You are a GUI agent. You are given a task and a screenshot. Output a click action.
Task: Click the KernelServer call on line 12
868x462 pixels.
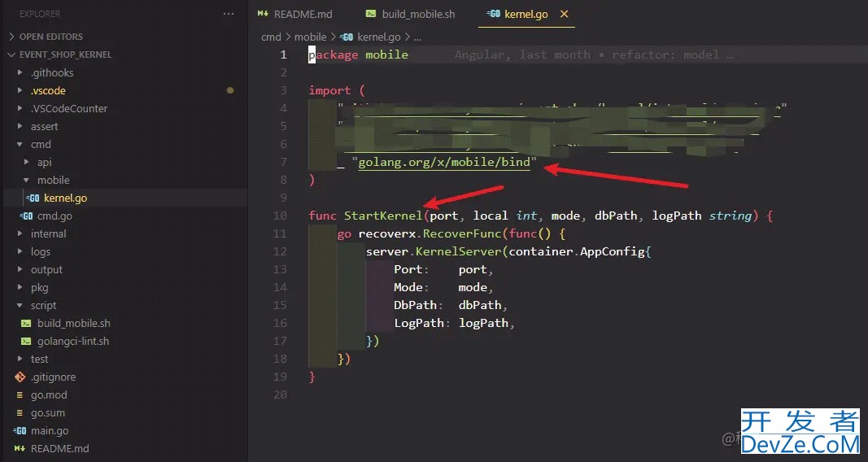click(458, 252)
